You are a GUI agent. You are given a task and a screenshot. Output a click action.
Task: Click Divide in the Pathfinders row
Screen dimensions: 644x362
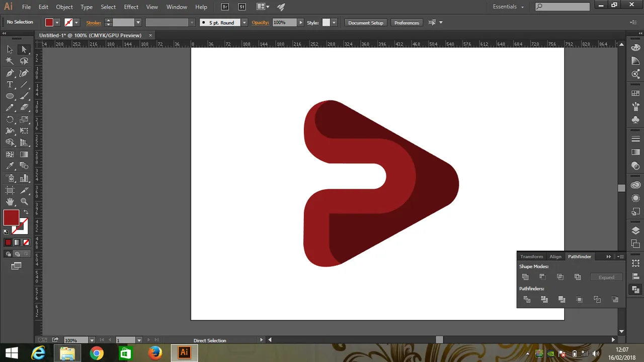point(527,300)
